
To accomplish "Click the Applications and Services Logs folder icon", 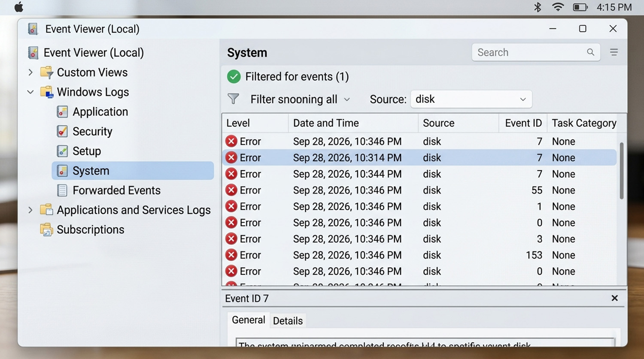I will [x=46, y=210].
